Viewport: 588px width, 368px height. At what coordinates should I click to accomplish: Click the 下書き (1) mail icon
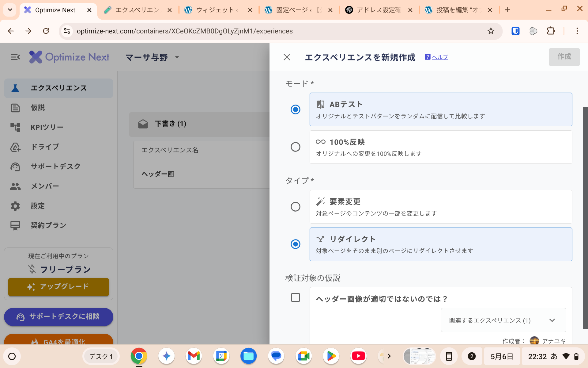143,124
